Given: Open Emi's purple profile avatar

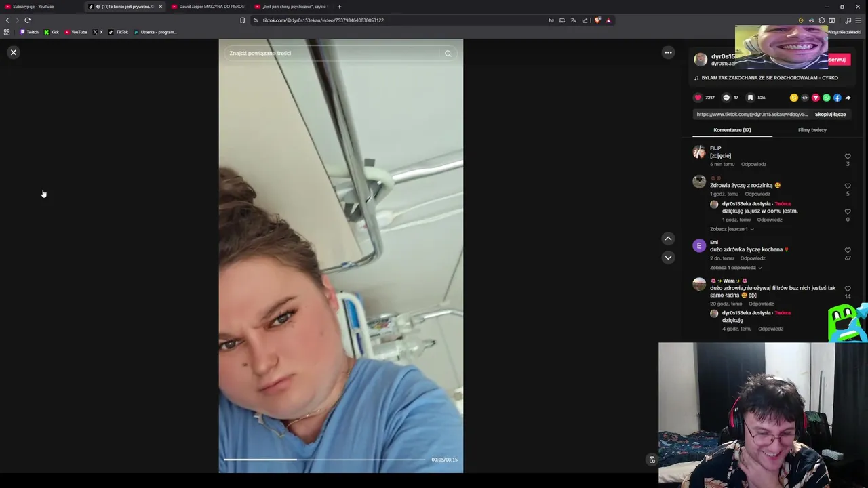Looking at the screenshot, I should pyautogui.click(x=699, y=246).
